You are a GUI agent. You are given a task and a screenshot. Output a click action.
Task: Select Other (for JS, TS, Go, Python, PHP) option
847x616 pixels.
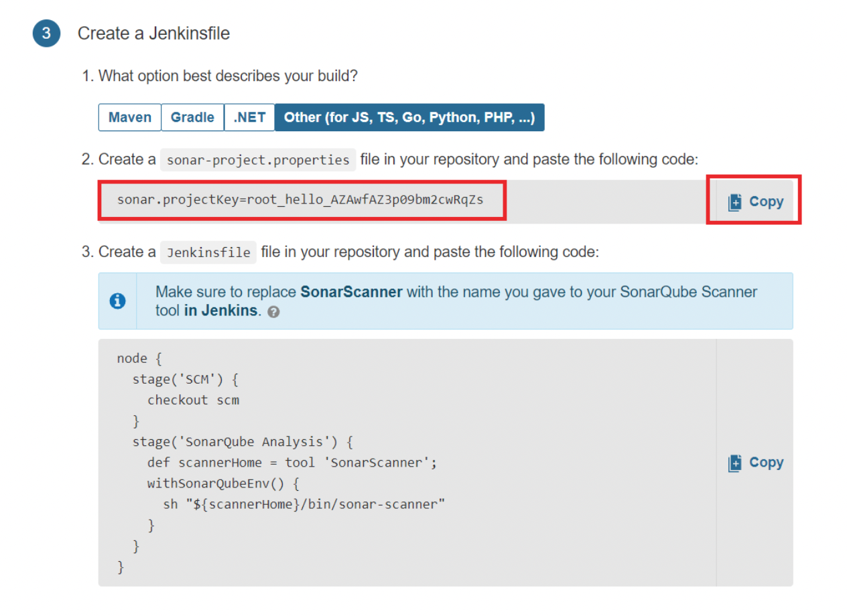(409, 117)
